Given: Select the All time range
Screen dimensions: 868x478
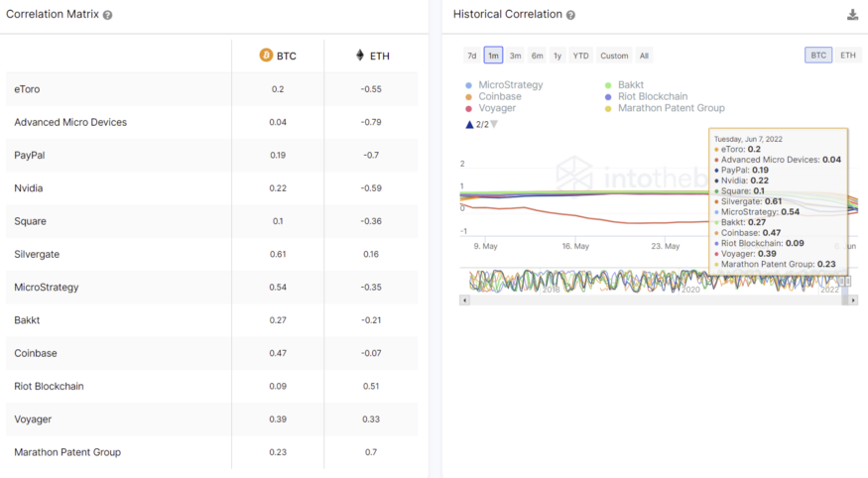Looking at the screenshot, I should tap(644, 56).
